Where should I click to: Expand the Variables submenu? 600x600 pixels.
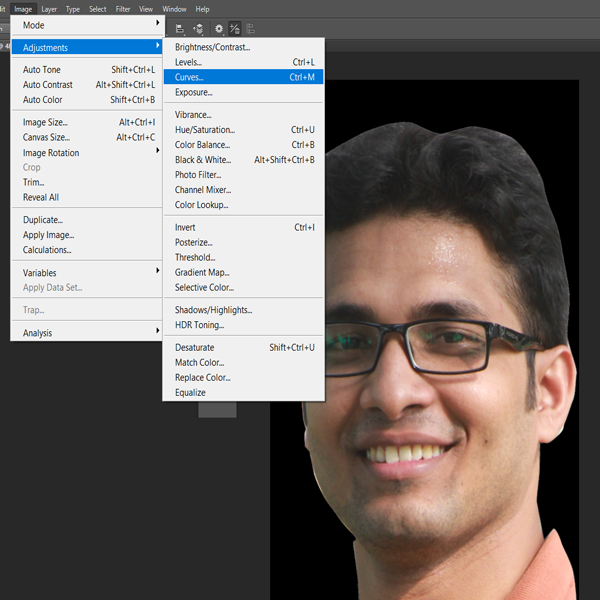[x=88, y=273]
